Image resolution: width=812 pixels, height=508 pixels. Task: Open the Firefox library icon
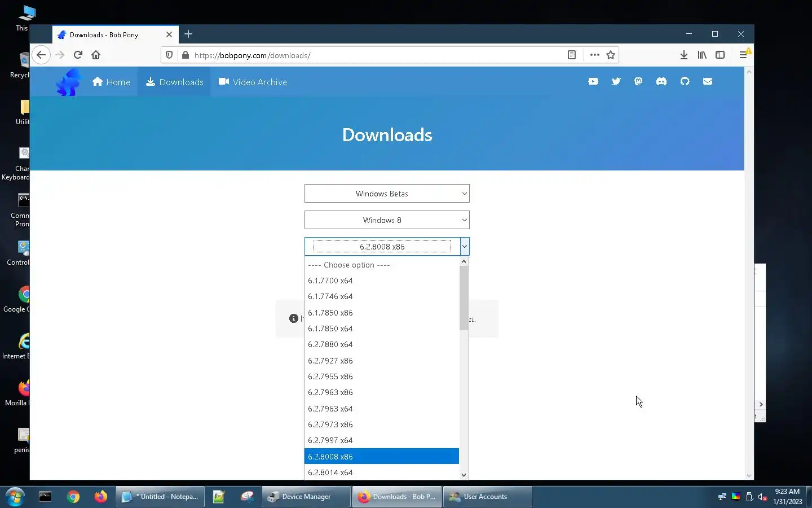click(x=702, y=55)
